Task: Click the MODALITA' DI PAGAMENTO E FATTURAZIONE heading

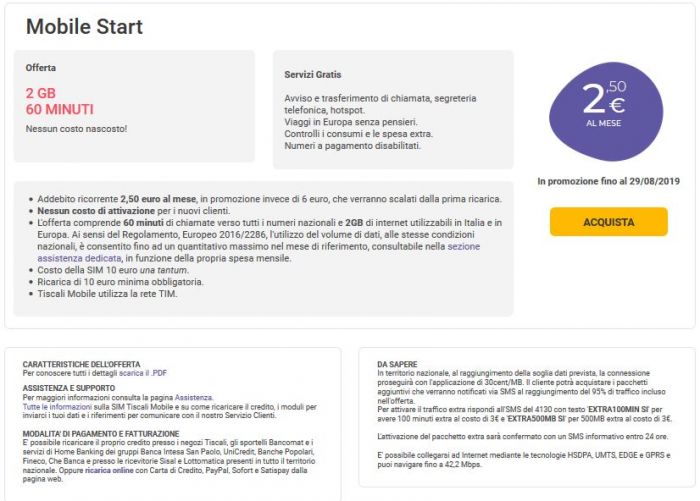Action: 101,434
